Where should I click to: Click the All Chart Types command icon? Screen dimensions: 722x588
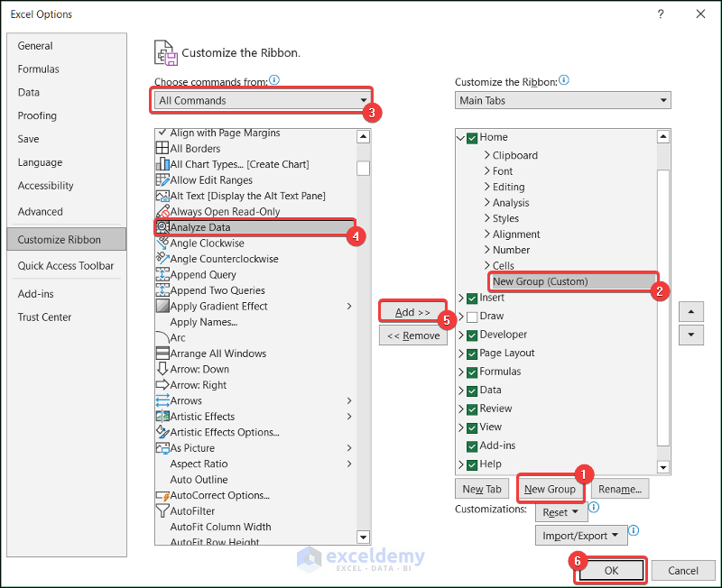[162, 164]
